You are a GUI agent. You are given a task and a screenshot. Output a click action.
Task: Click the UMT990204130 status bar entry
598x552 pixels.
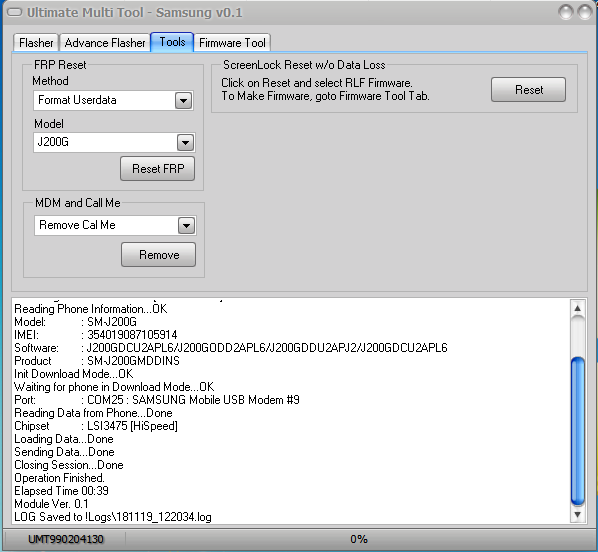pos(66,539)
